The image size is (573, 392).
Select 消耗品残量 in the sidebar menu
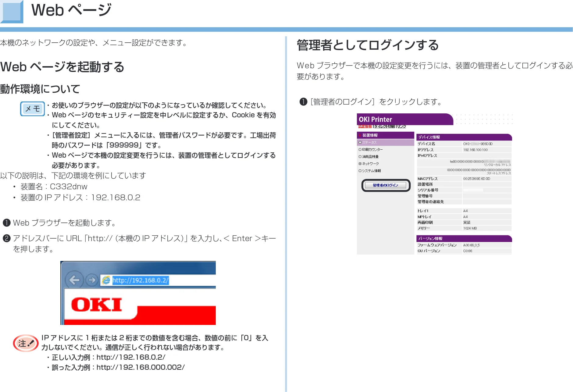point(368,157)
